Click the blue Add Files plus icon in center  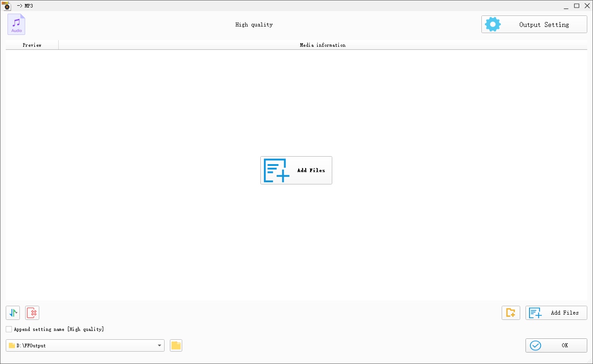(x=276, y=170)
